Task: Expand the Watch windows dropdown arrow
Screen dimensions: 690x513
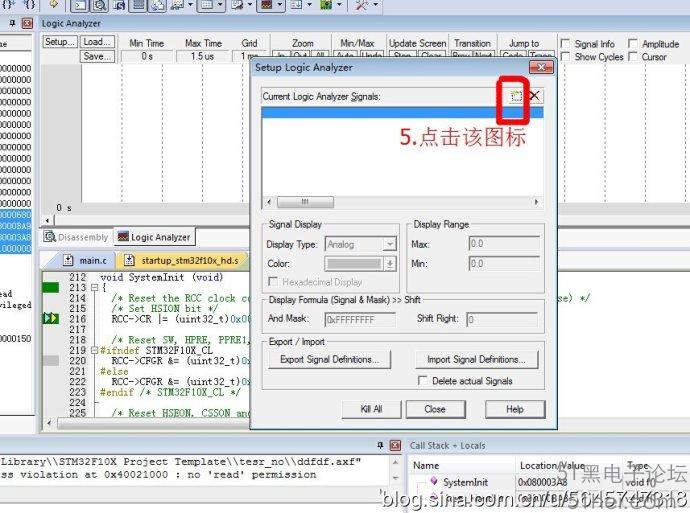Action: [x=191, y=5]
